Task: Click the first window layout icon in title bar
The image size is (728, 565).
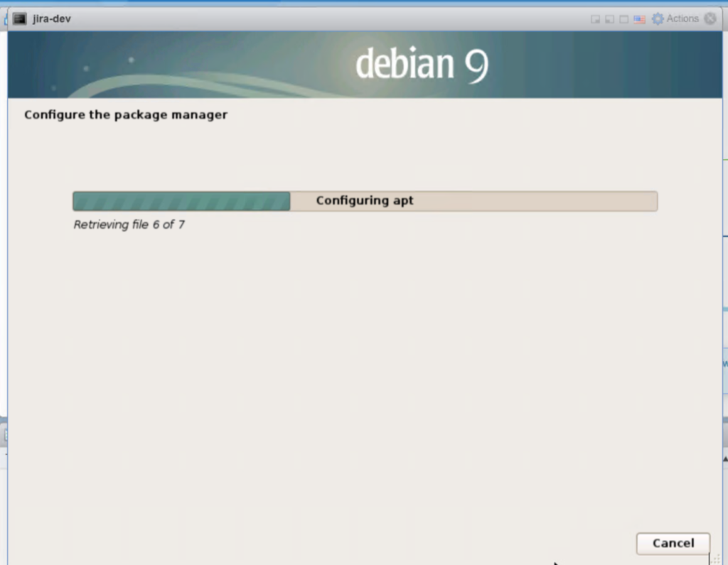Action: (x=595, y=19)
